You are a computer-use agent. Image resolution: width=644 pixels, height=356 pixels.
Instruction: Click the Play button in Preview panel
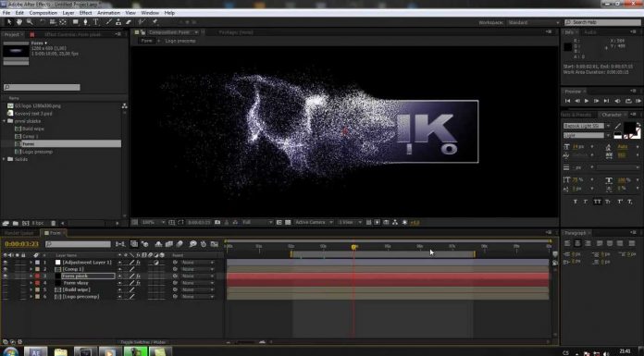click(587, 101)
